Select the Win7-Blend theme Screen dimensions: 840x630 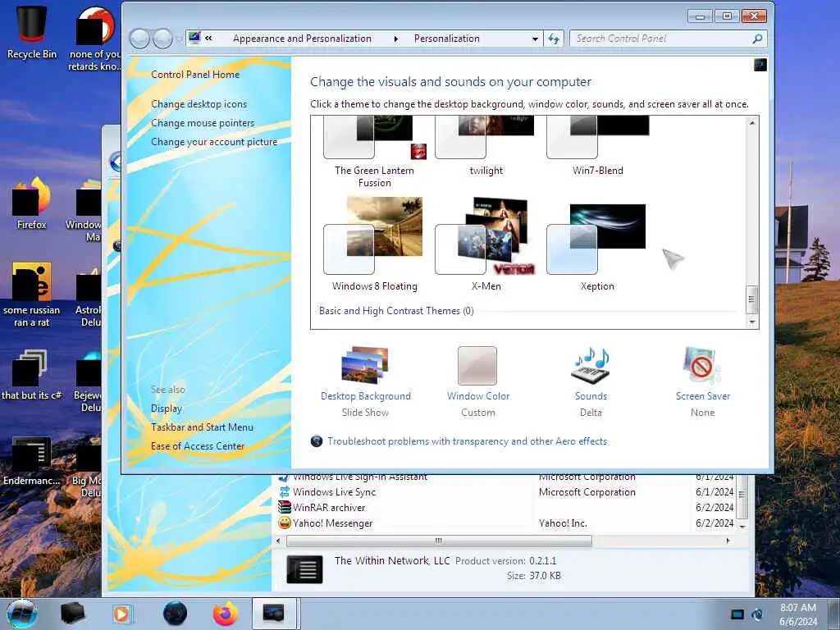[597, 148]
